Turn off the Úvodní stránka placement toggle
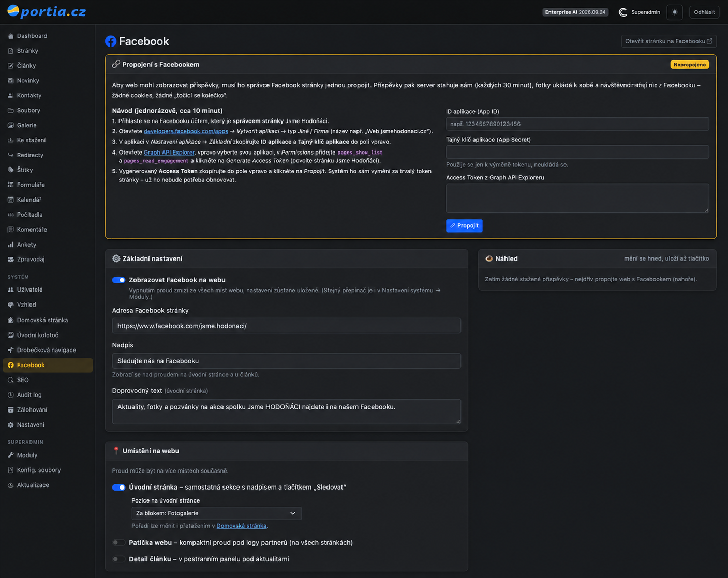 118,487
